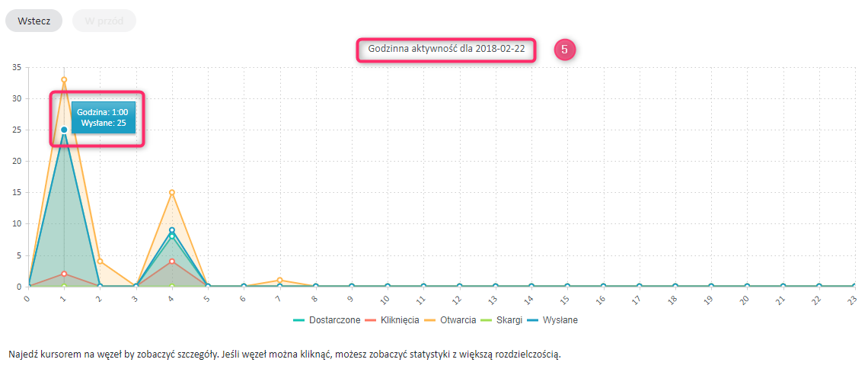The height and width of the screenshot is (369, 868).
Task: Click the disabled W przód button
Action: click(104, 21)
